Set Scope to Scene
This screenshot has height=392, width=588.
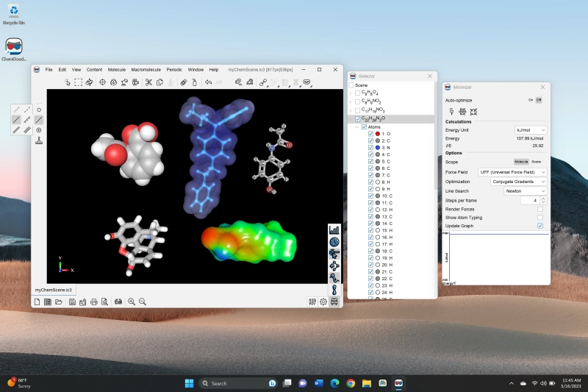[537, 161]
